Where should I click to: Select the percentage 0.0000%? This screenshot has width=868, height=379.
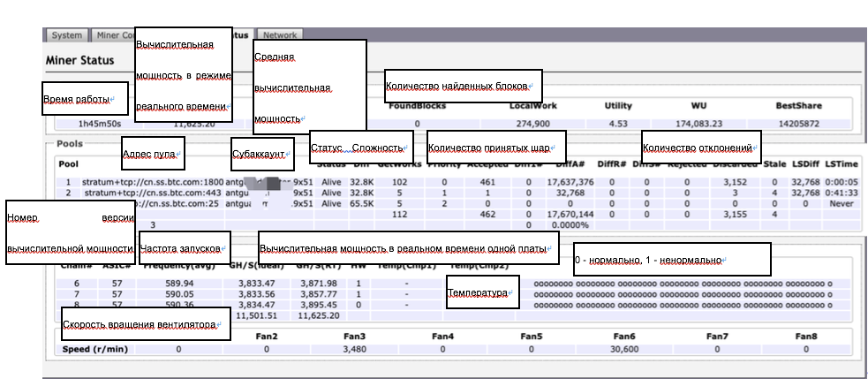[x=570, y=225]
